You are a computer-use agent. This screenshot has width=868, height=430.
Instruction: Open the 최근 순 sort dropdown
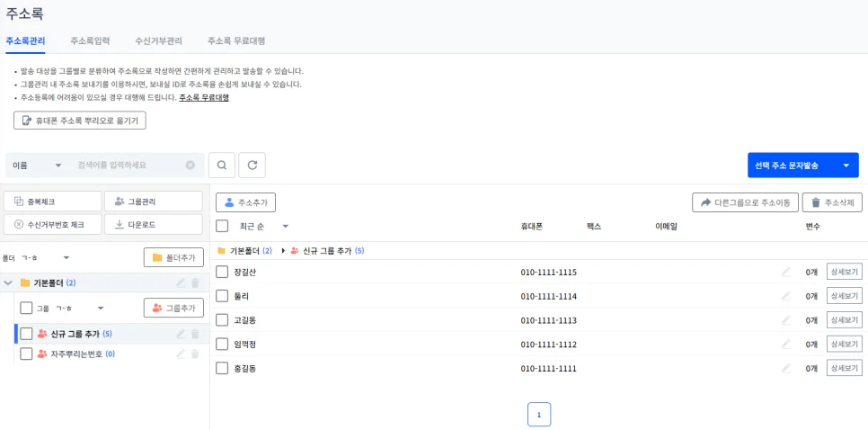tap(285, 227)
